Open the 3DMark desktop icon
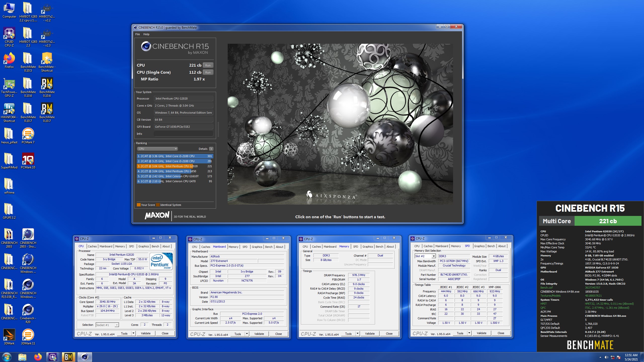 coord(9,337)
